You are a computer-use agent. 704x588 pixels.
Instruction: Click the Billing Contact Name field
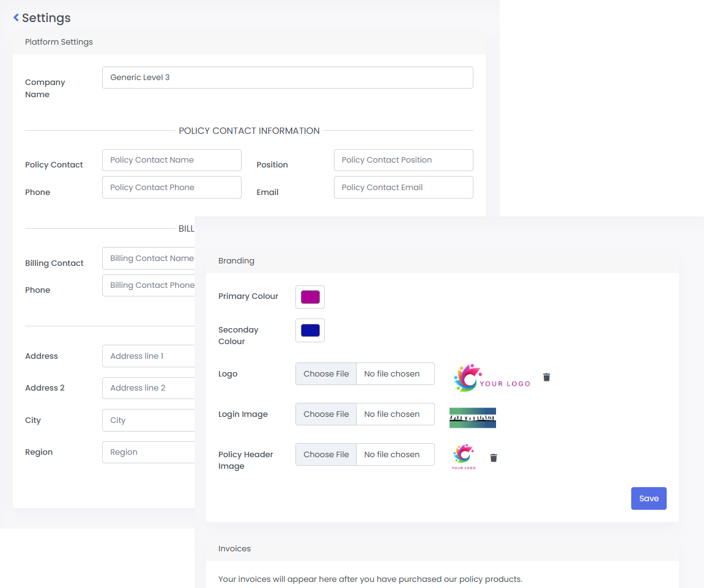(149, 259)
